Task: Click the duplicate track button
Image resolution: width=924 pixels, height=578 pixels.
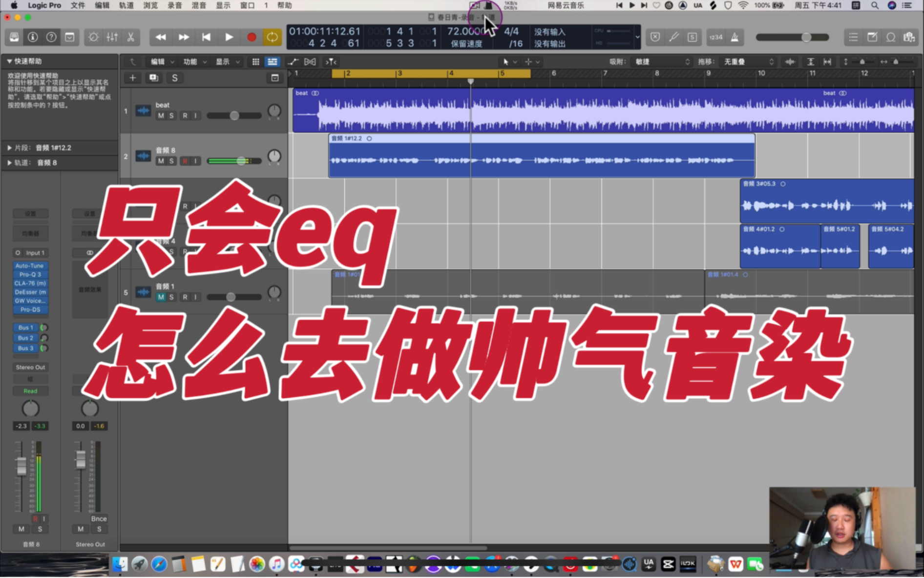Action: tap(154, 78)
